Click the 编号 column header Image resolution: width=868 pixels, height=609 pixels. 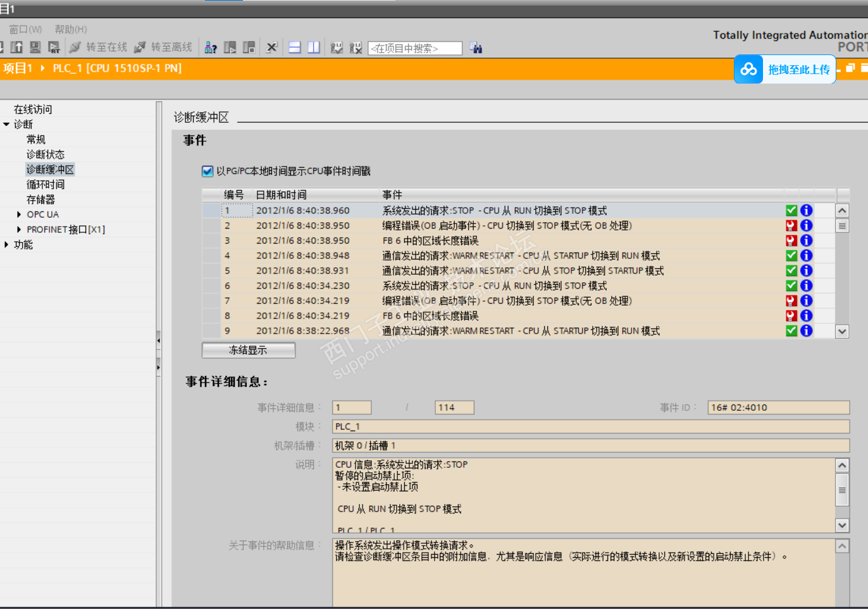236,195
